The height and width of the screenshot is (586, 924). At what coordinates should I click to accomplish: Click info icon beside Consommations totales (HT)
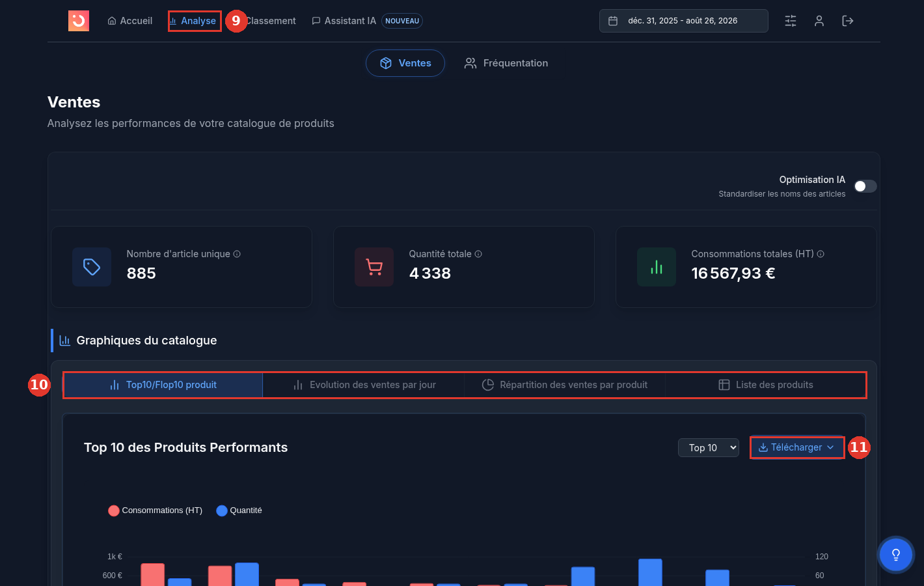tap(821, 254)
